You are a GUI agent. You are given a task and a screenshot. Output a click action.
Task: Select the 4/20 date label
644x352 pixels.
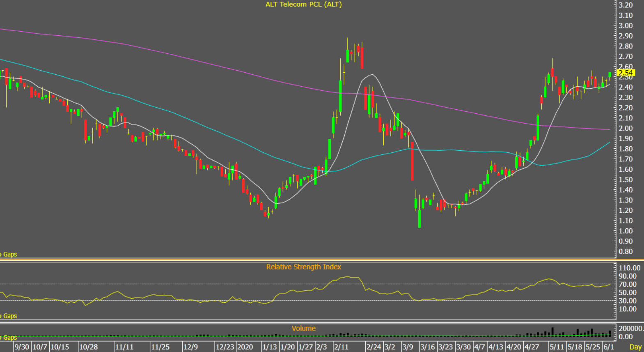click(514, 347)
